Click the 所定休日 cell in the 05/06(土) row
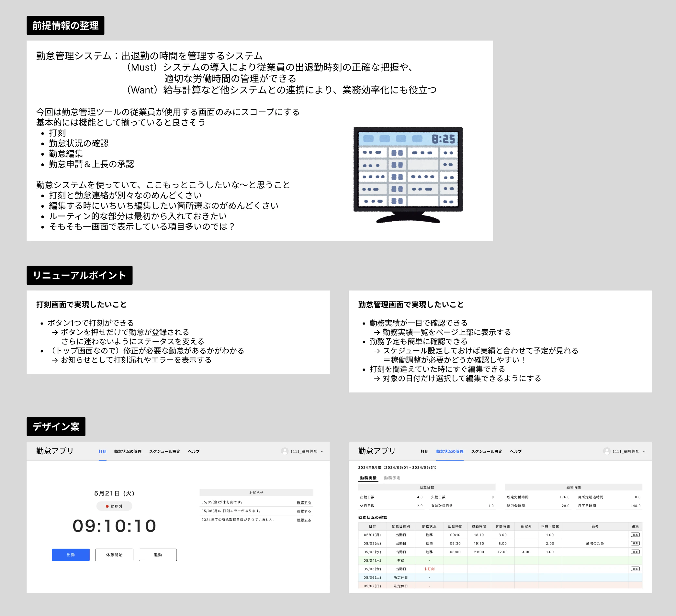 (x=401, y=577)
